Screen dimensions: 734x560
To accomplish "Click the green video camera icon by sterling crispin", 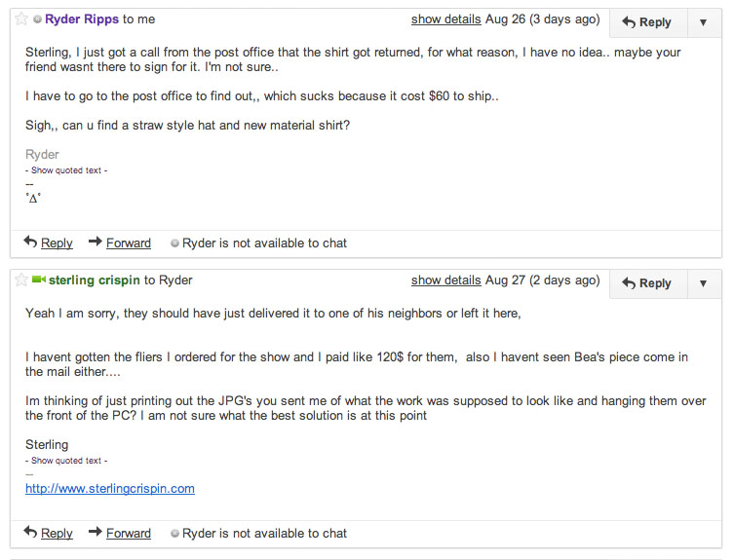I will point(38,280).
